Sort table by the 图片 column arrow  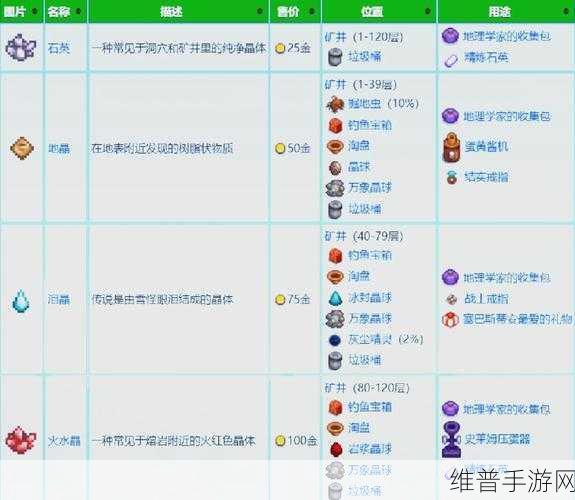pos(35,11)
